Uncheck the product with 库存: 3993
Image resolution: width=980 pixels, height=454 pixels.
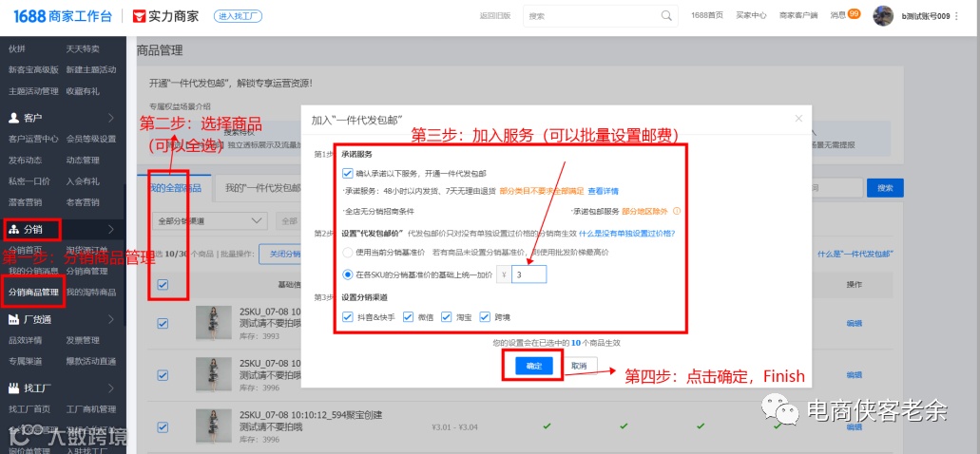tap(163, 324)
